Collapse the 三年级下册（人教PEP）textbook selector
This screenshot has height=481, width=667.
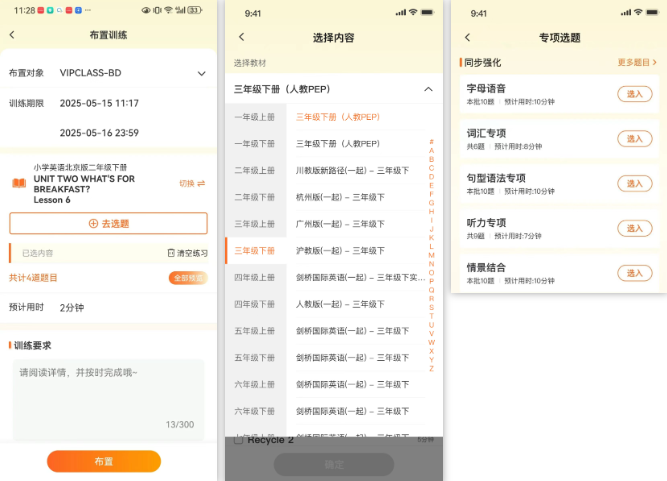pyautogui.click(x=428, y=89)
